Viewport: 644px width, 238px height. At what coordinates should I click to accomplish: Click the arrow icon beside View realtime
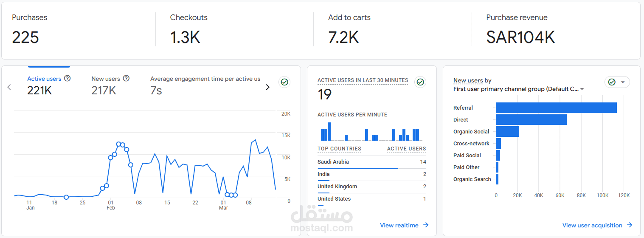[x=426, y=225]
